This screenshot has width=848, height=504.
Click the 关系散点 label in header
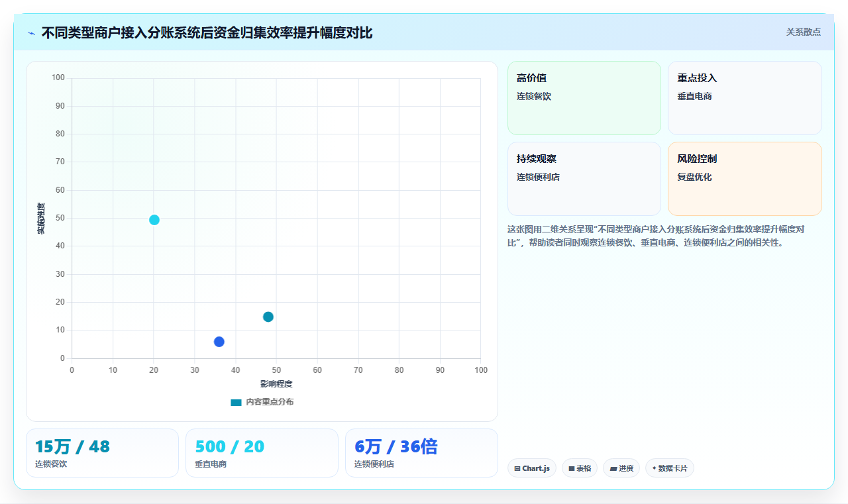(803, 32)
